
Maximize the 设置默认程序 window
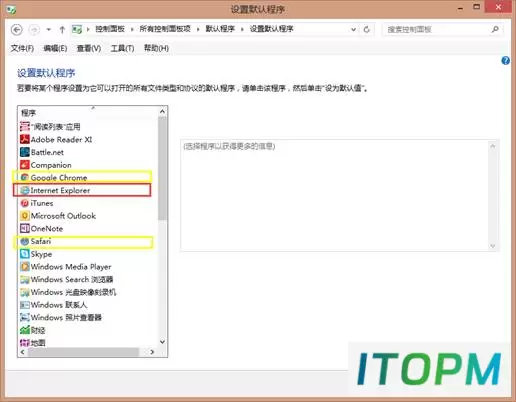pyautogui.click(x=477, y=7)
